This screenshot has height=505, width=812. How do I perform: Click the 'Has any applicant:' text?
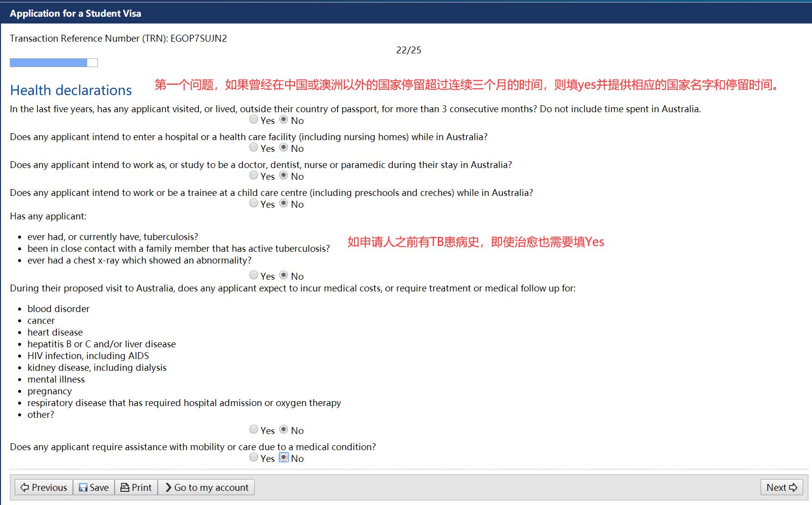[48, 216]
